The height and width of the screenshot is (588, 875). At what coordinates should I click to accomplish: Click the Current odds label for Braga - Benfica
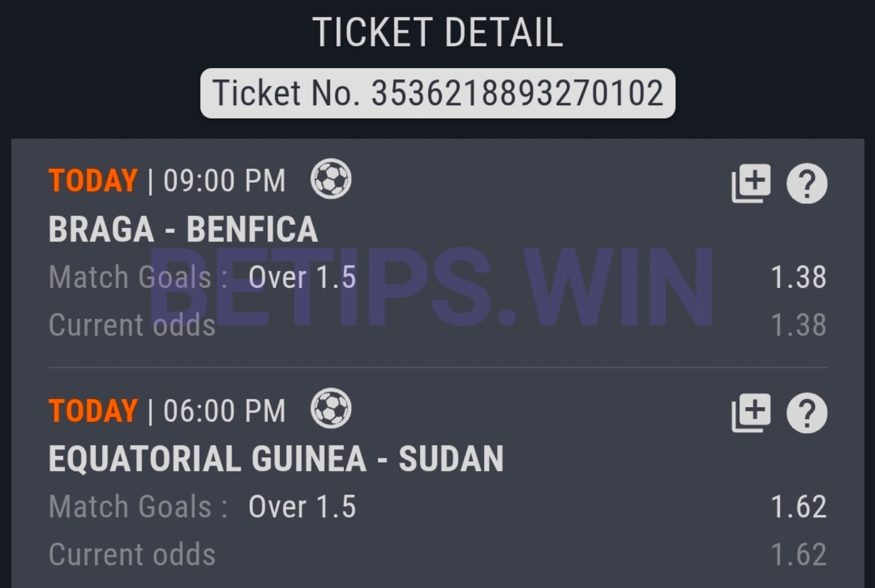pos(132,325)
